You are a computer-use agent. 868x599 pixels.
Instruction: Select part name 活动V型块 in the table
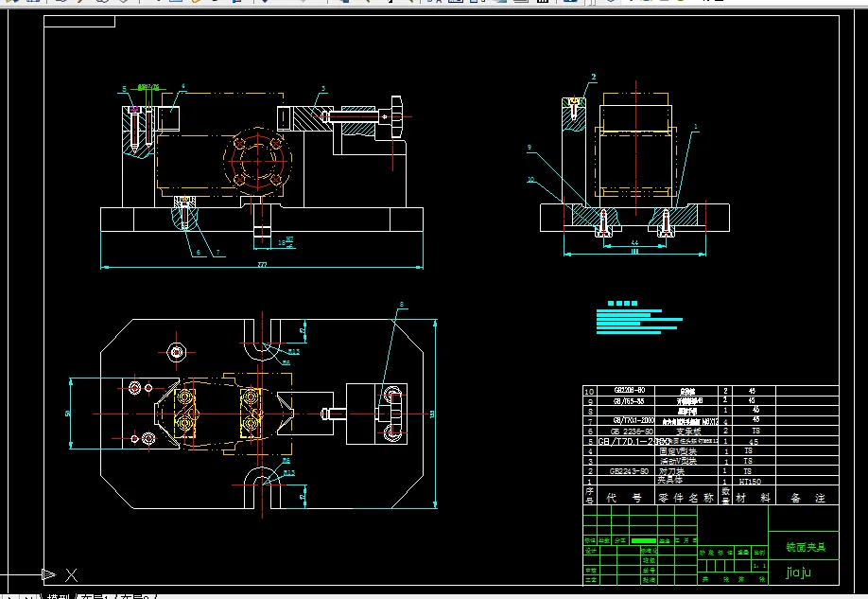click(678, 461)
